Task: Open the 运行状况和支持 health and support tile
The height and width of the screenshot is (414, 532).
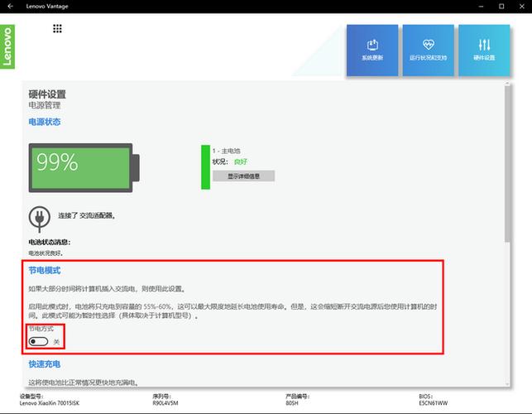Action: pos(429,51)
